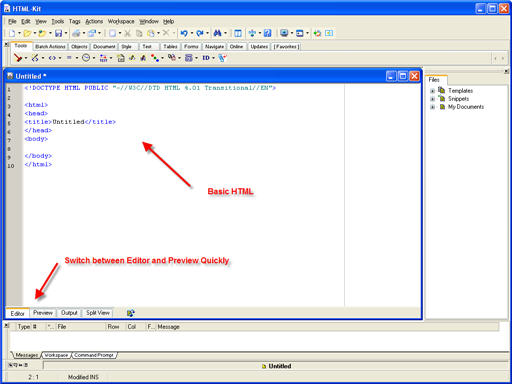Switch to Batch Actions toolbar tab
The image size is (512, 384).
pyautogui.click(x=50, y=47)
